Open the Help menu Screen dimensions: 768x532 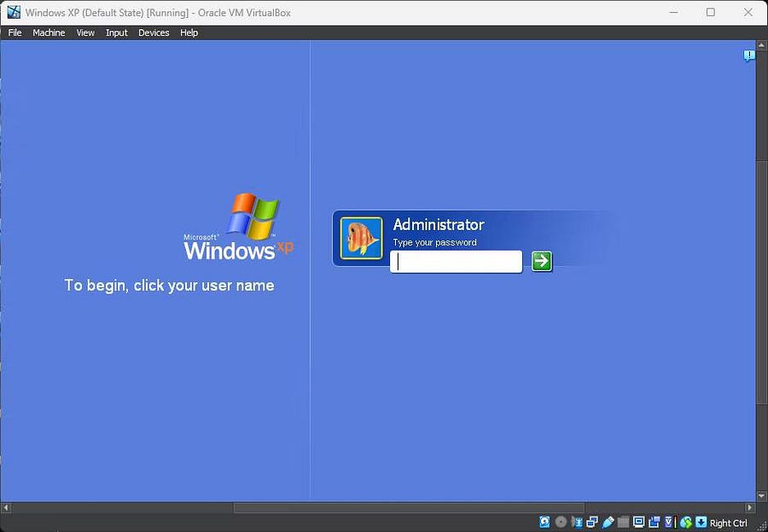tap(189, 32)
